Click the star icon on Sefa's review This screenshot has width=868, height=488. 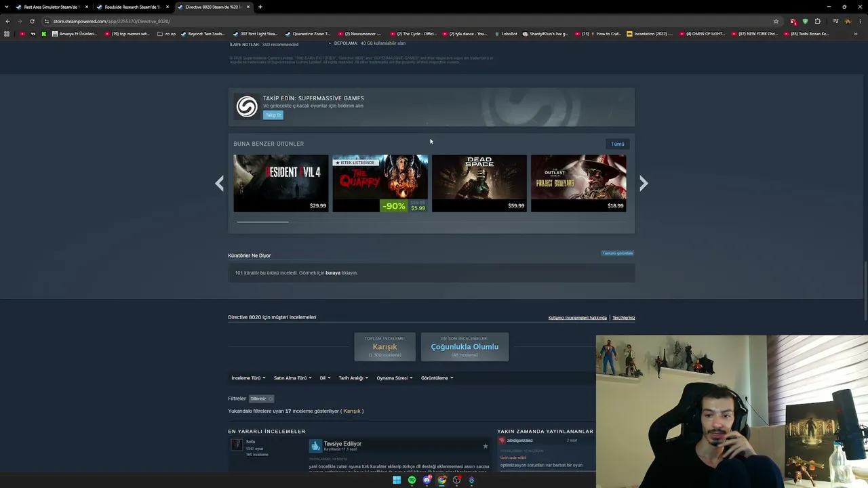coord(485,446)
